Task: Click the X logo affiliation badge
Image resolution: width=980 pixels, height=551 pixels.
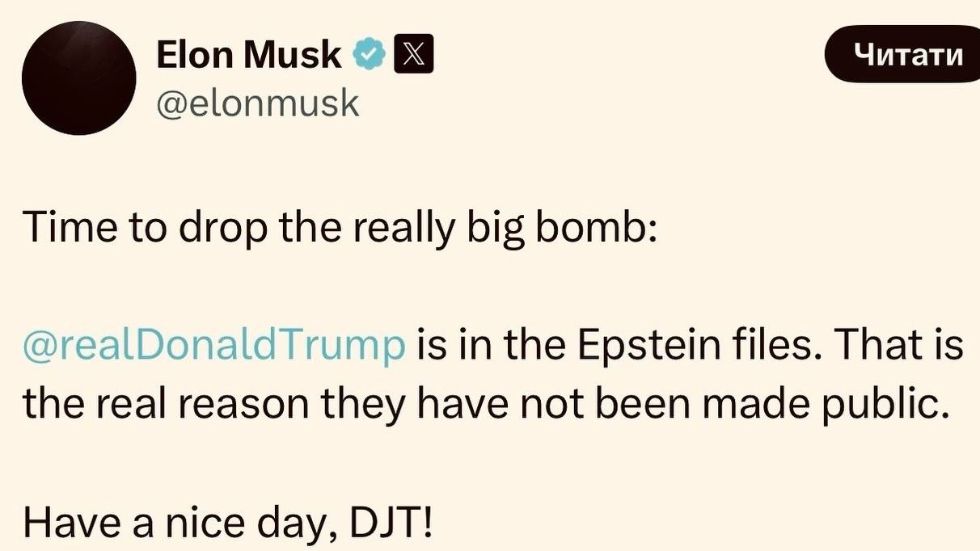Action: pos(413,57)
